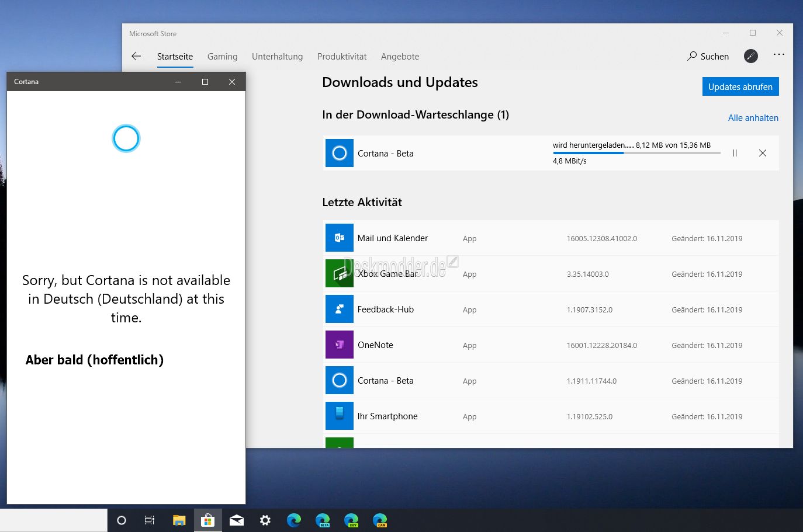Switch to the Startseite tab
The width and height of the screenshot is (803, 532).
tap(175, 57)
